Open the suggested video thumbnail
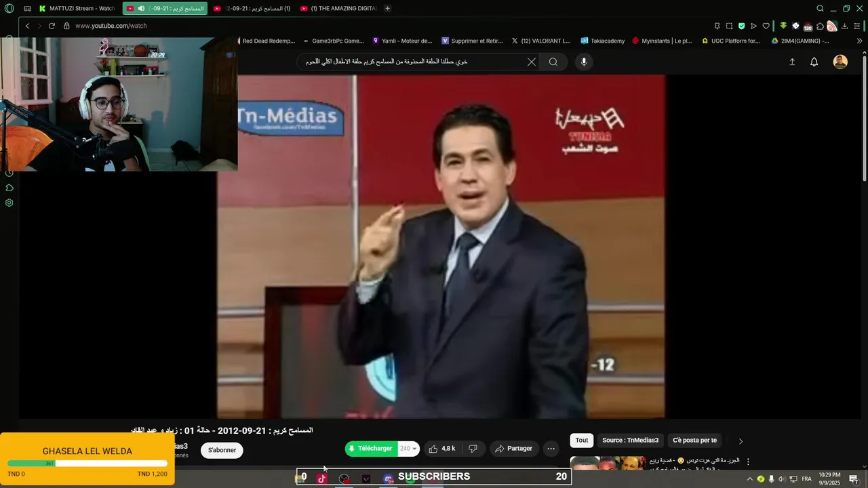Screen dimensions: 868x488 pos(608,462)
